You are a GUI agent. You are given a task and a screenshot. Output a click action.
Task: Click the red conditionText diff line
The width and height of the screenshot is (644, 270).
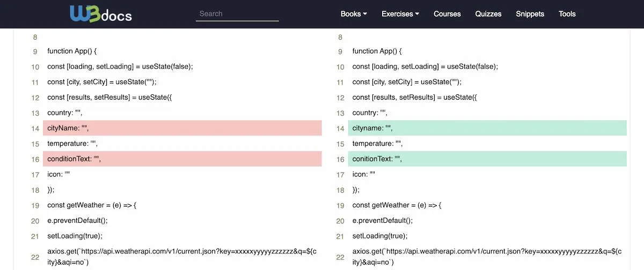coord(182,159)
